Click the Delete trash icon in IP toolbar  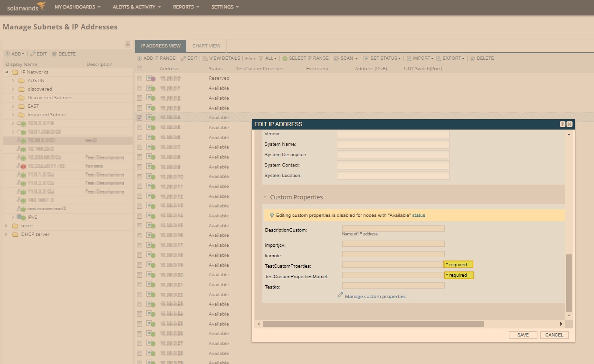click(472, 58)
